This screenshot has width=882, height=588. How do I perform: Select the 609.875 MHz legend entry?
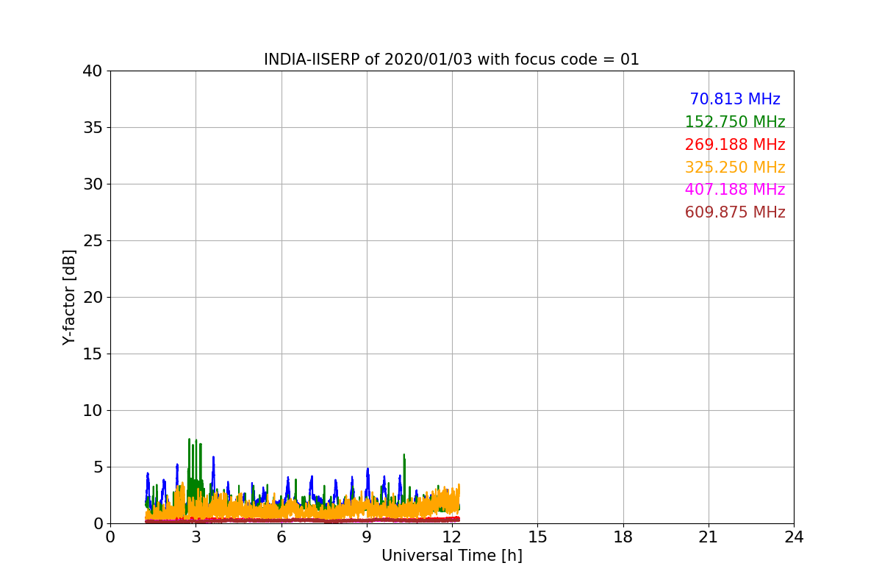735,212
